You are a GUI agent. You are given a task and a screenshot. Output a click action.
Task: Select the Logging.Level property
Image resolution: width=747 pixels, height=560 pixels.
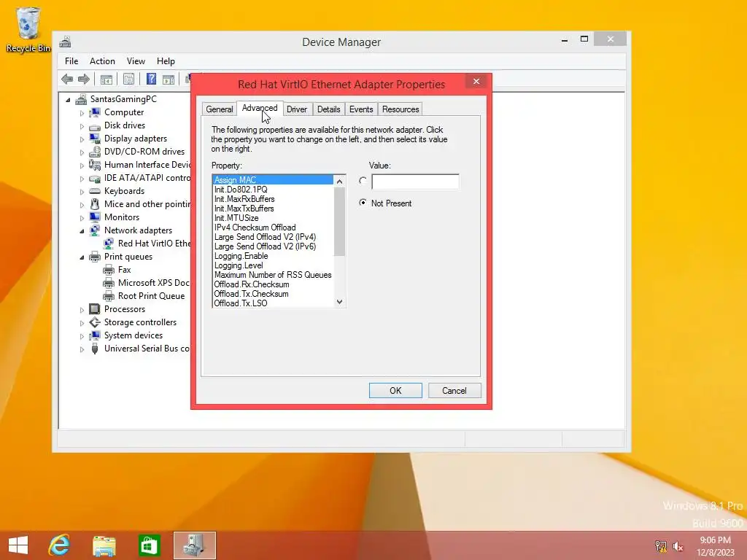[x=273, y=265]
